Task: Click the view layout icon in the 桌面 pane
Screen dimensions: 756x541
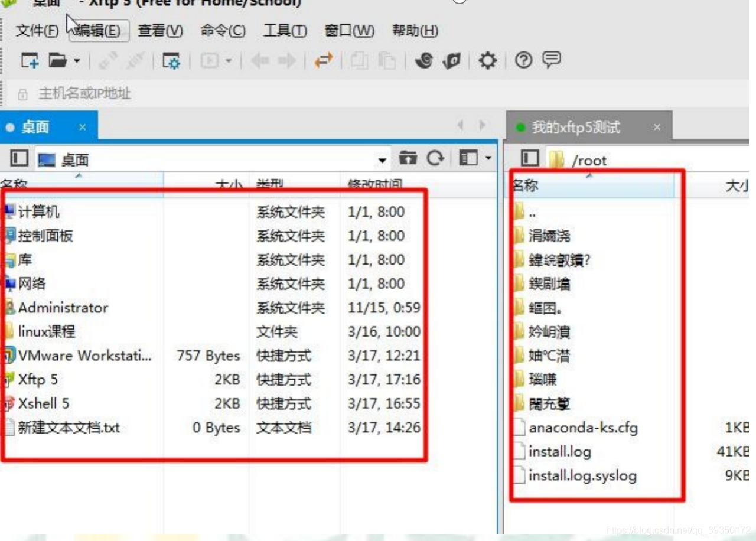Action: click(468, 158)
